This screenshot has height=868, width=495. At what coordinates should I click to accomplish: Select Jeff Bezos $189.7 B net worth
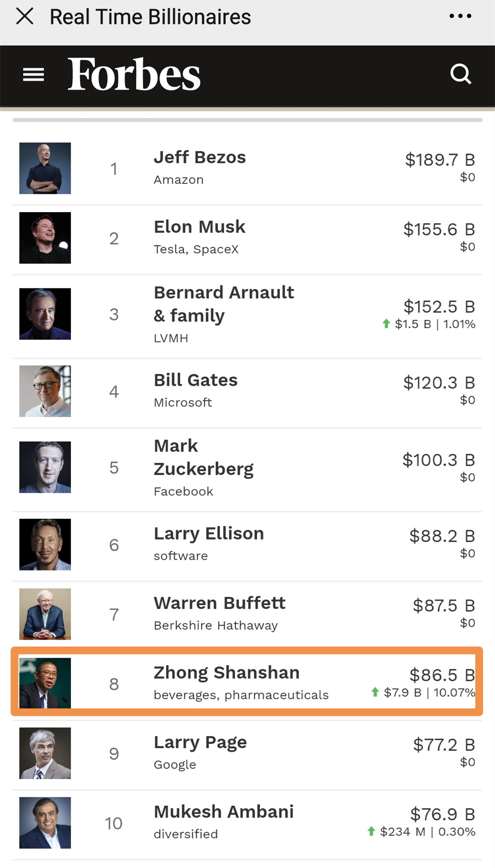440,160
